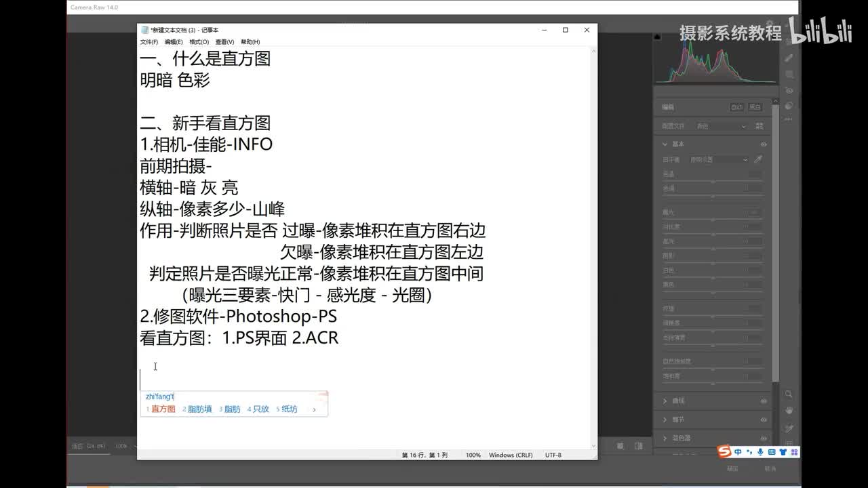
Task: Open the 编辑(E) menu in Notepad
Action: pos(174,42)
